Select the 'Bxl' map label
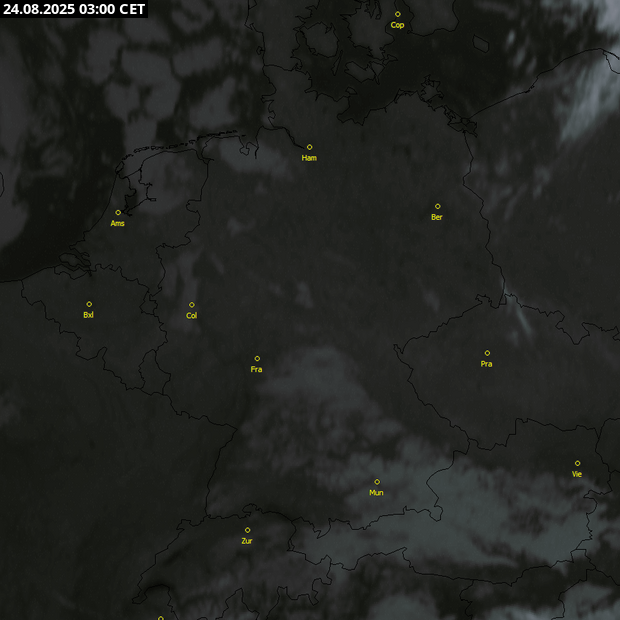This screenshot has width=620, height=620. [x=89, y=315]
